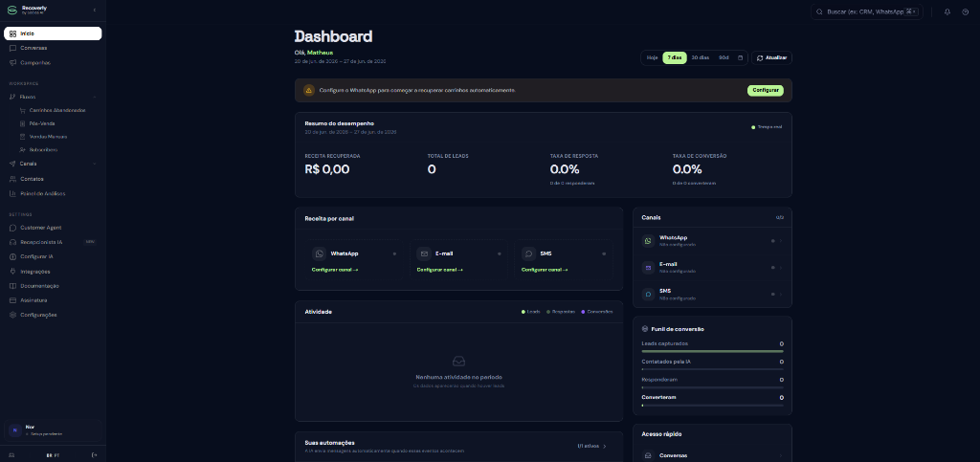Click Configurar in the WhatsApp banner
The image size is (980, 462).
tap(765, 91)
